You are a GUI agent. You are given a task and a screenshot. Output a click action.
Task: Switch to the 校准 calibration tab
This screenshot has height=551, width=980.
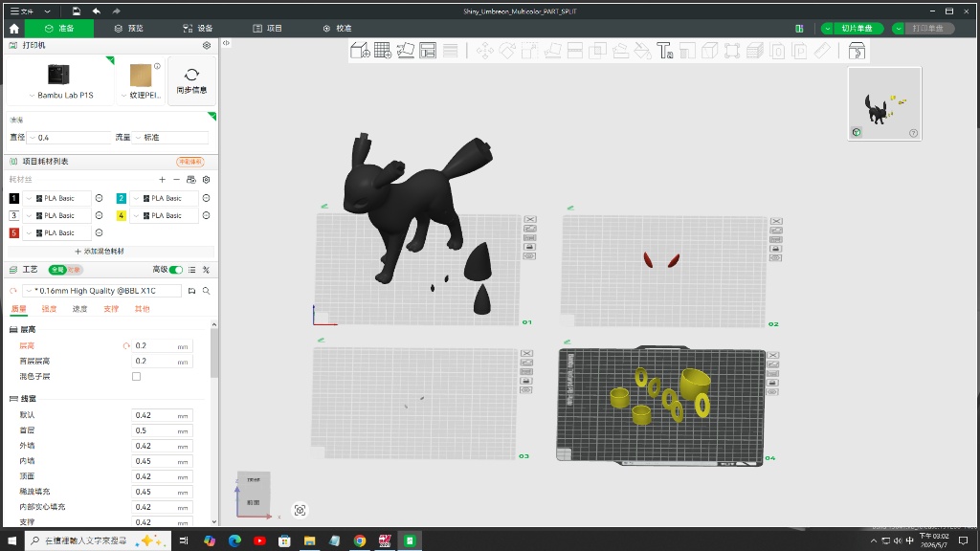tap(338, 29)
